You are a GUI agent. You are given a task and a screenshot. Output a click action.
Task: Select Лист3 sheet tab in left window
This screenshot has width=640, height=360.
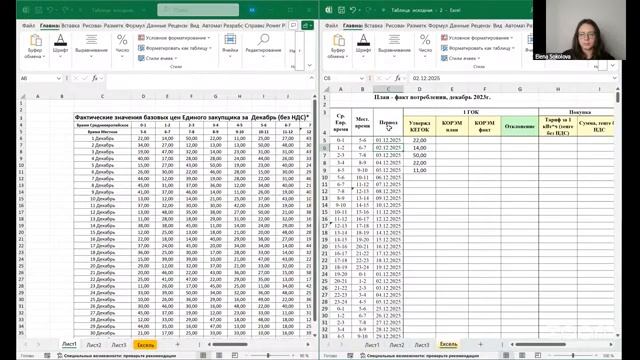pyautogui.click(x=119, y=345)
